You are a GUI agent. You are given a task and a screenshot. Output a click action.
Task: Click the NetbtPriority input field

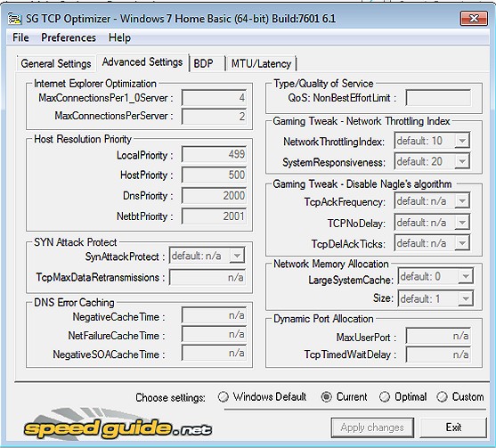click(x=214, y=216)
